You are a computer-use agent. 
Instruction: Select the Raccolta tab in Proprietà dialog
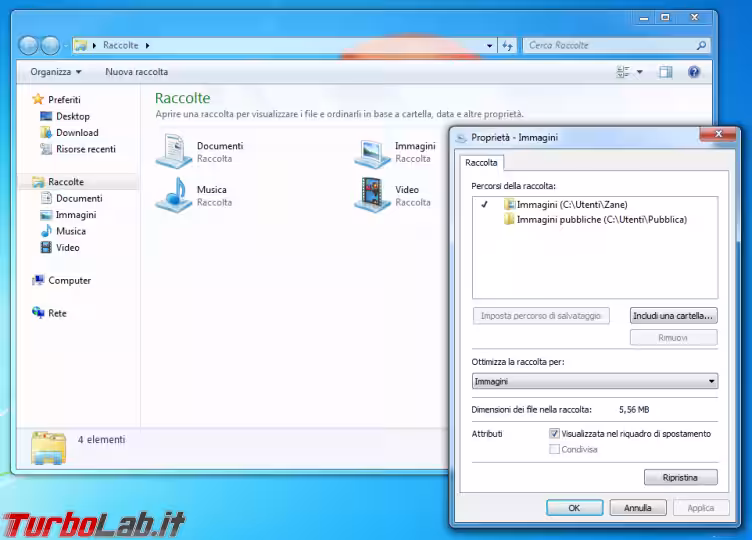[x=481, y=163]
